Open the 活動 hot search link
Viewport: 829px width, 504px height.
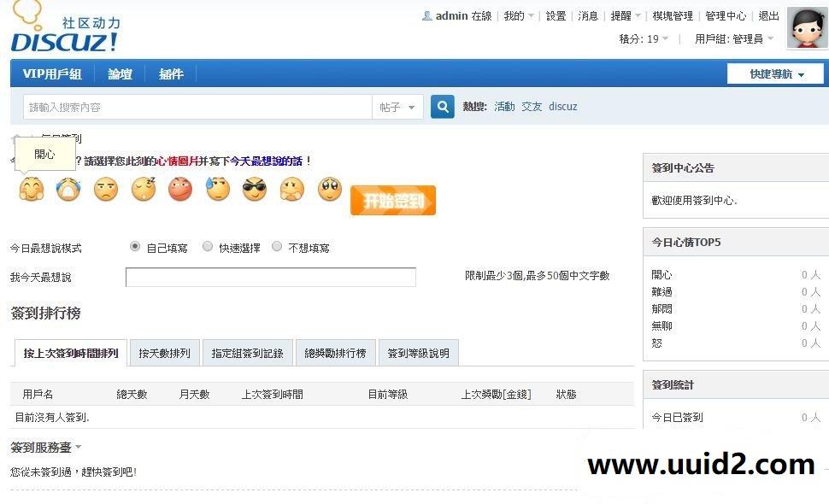[503, 106]
